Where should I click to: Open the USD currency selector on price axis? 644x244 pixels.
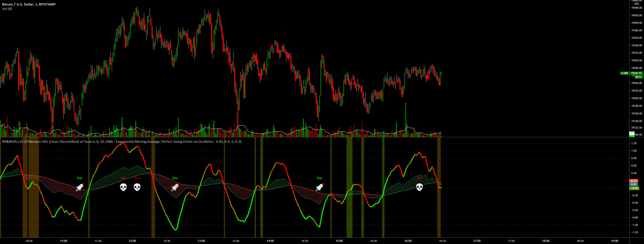click(637, 4)
